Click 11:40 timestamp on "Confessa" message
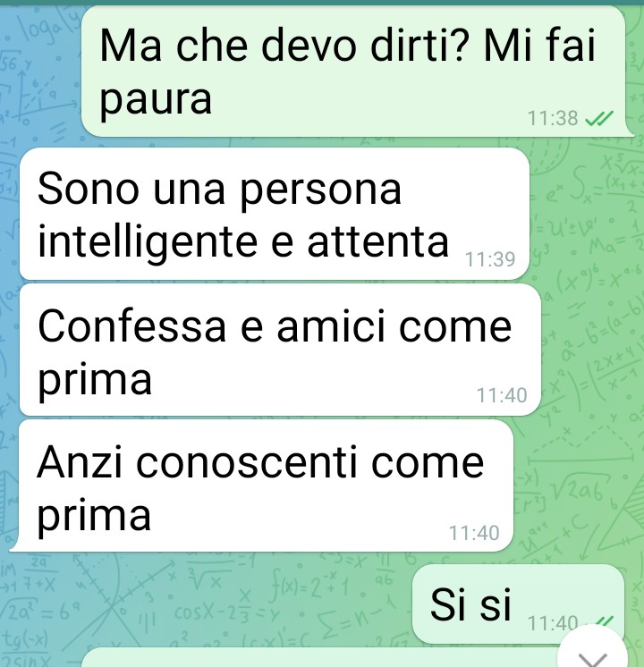The height and width of the screenshot is (667, 644). click(x=502, y=395)
